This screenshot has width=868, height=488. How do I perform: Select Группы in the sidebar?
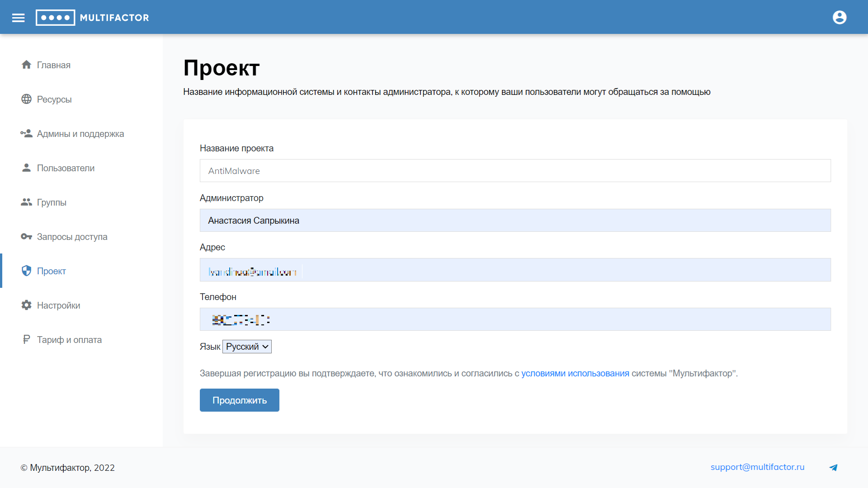(x=52, y=202)
